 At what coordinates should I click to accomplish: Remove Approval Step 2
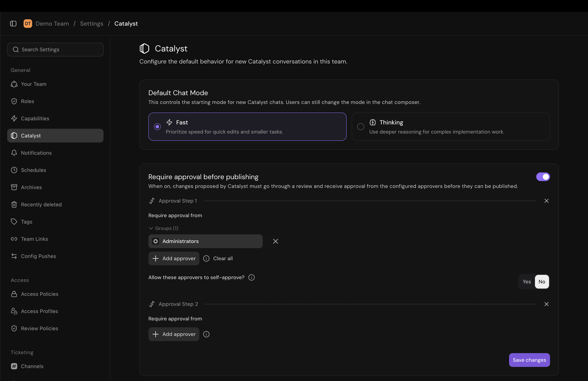pos(546,304)
